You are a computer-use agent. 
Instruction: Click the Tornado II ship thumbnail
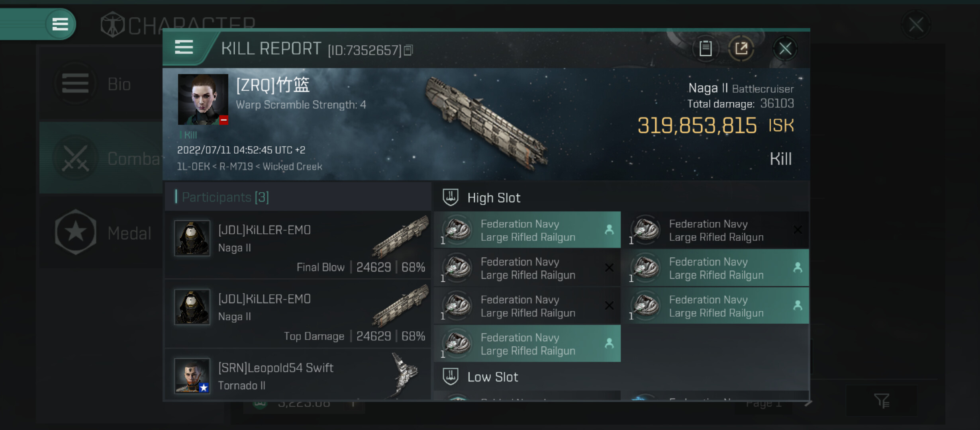403,375
